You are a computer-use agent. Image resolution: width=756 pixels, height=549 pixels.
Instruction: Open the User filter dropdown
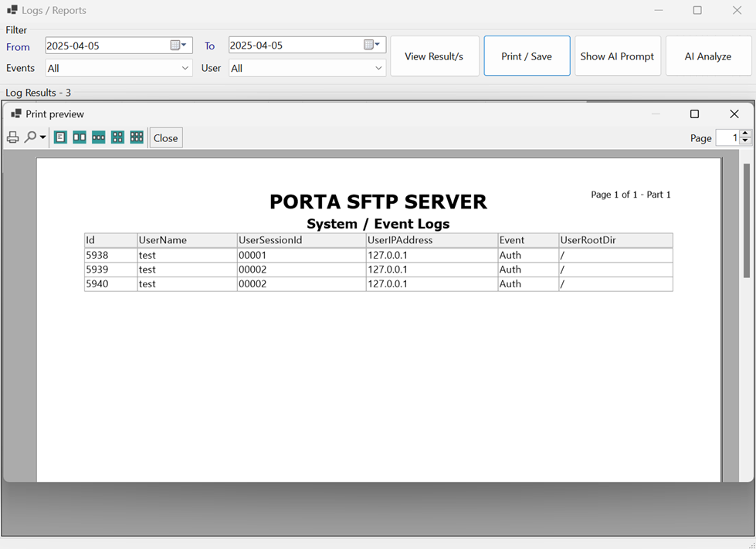(x=379, y=68)
